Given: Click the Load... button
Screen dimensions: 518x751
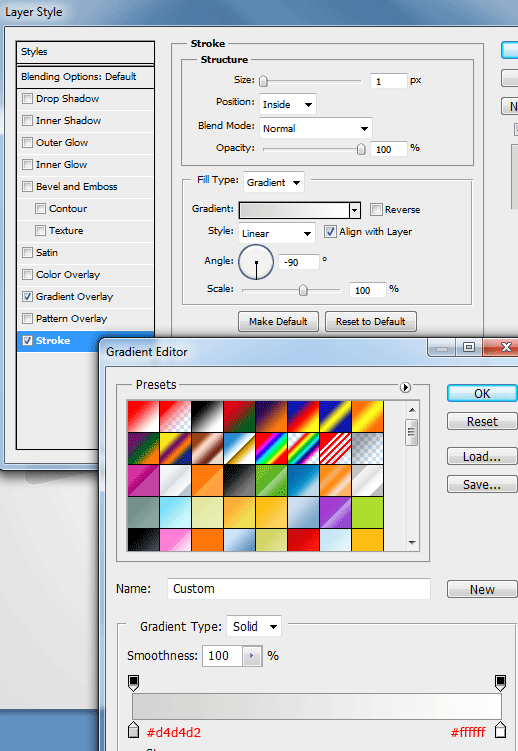Looking at the screenshot, I should click(482, 456).
